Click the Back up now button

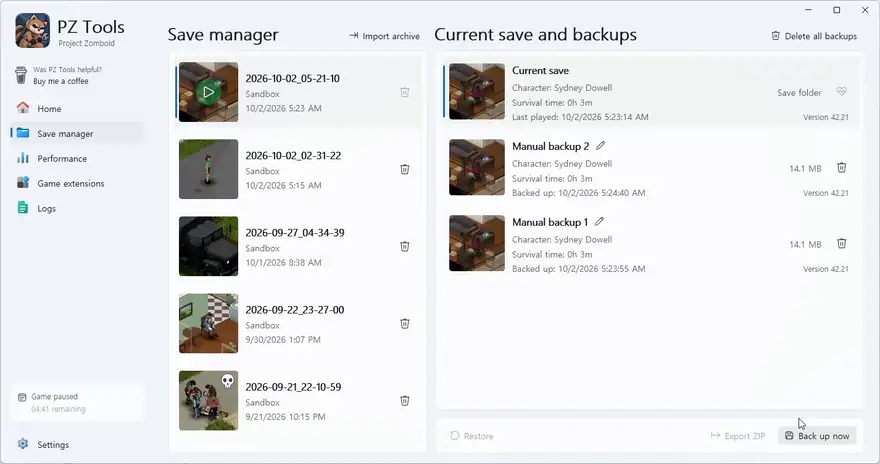click(817, 436)
